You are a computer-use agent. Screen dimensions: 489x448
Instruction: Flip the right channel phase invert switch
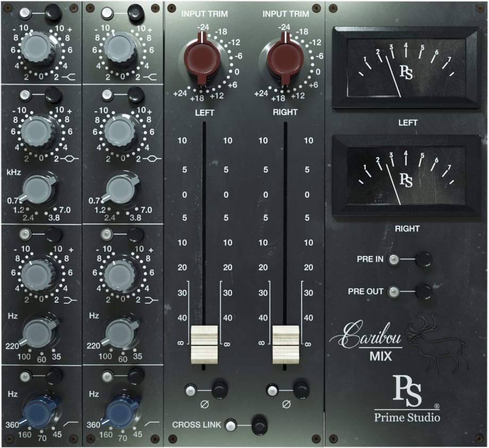coord(301,391)
